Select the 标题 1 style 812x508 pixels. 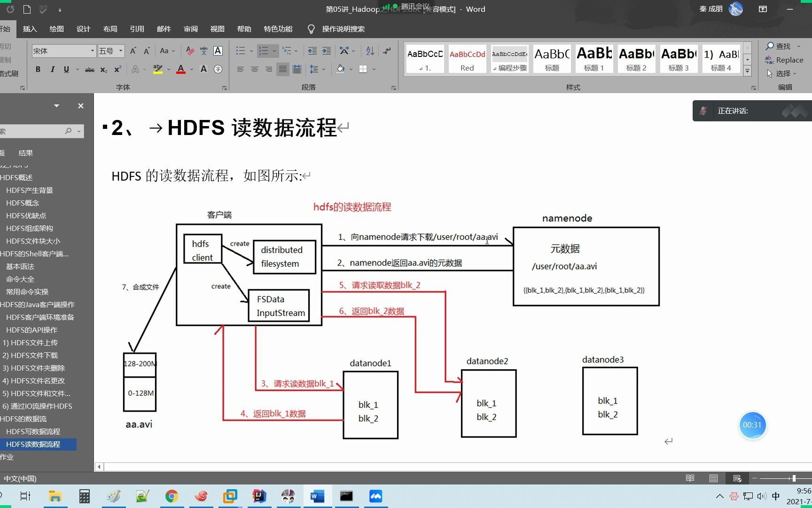pyautogui.click(x=593, y=58)
